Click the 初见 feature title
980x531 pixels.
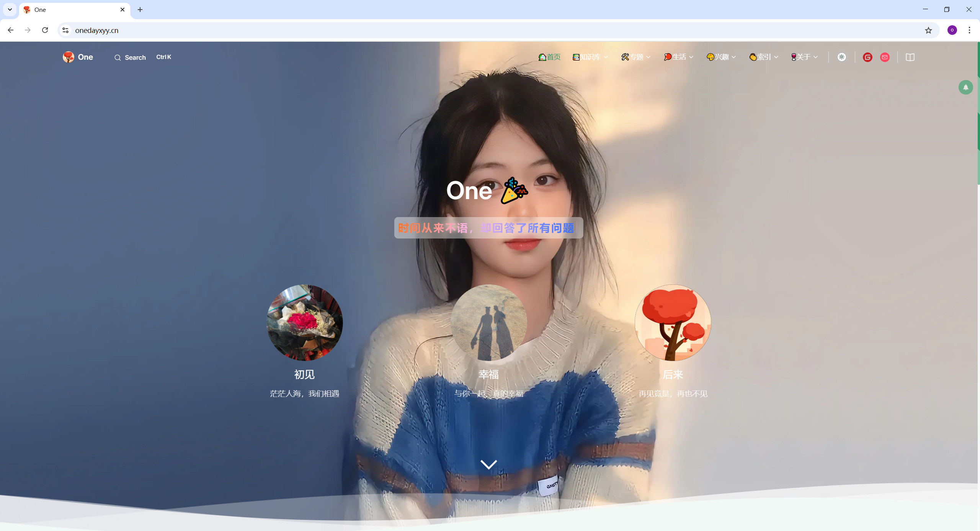point(305,374)
